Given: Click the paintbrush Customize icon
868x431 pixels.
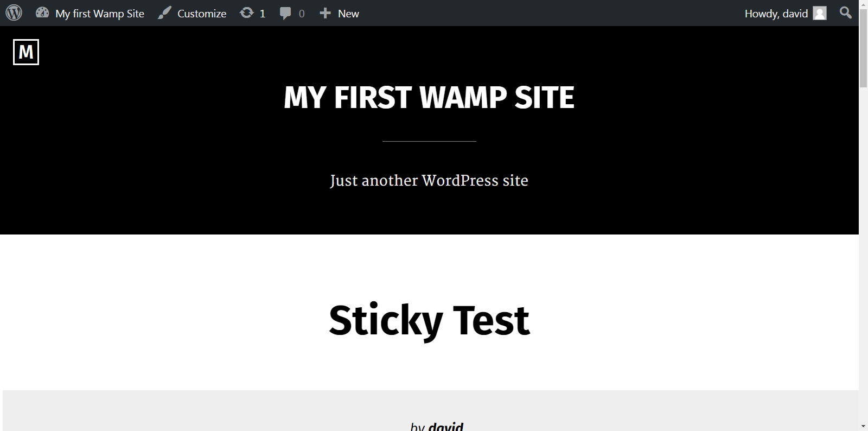Looking at the screenshot, I should [164, 13].
